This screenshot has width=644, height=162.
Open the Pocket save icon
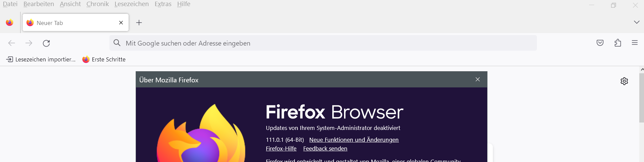600,43
